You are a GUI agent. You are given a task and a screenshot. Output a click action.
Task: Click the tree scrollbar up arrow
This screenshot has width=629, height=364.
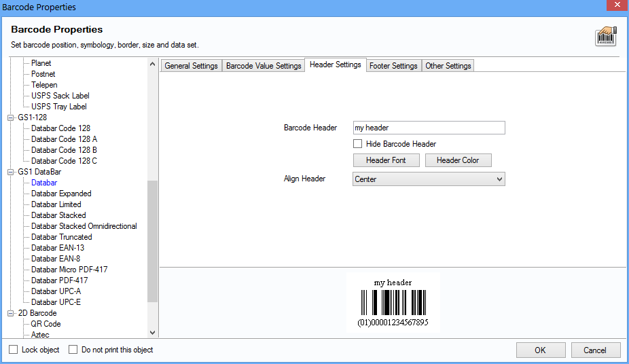[152, 64]
